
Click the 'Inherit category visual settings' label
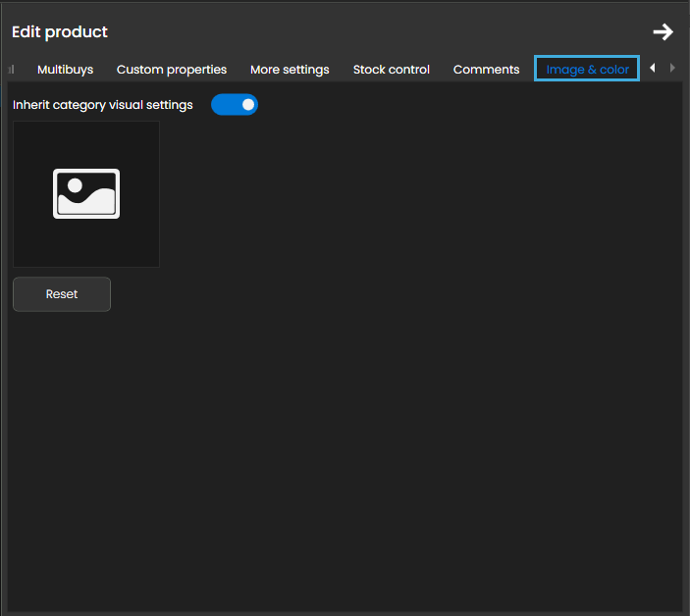tap(103, 105)
